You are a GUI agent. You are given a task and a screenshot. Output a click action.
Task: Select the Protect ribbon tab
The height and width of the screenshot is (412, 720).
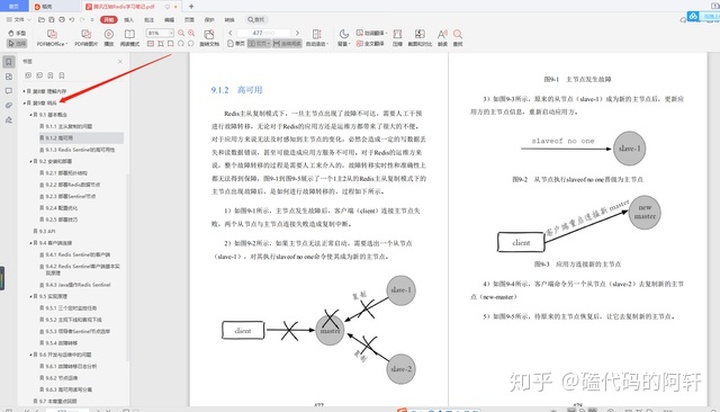pos(209,20)
